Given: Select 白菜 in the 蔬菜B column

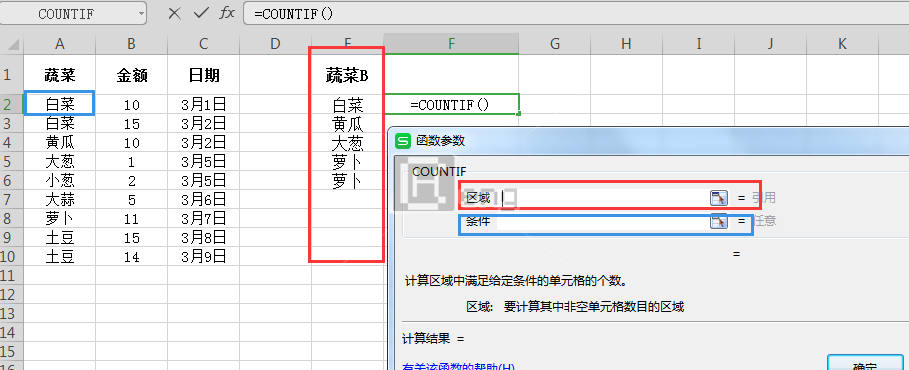Looking at the screenshot, I should [347, 105].
